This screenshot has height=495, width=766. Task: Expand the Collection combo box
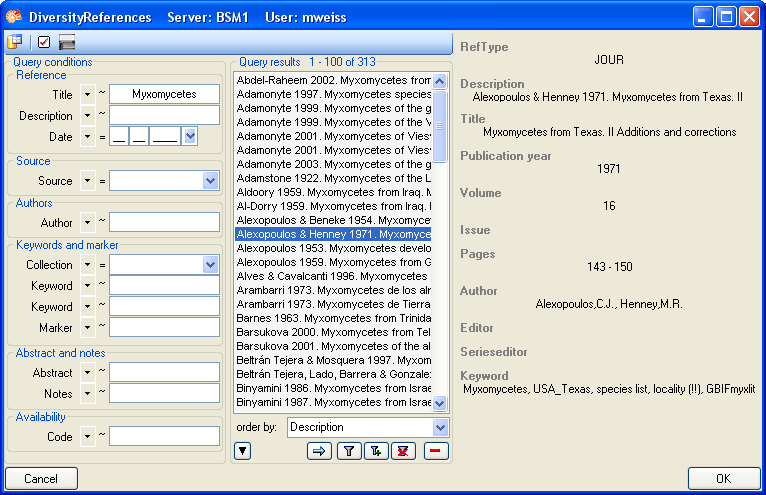click(210, 265)
